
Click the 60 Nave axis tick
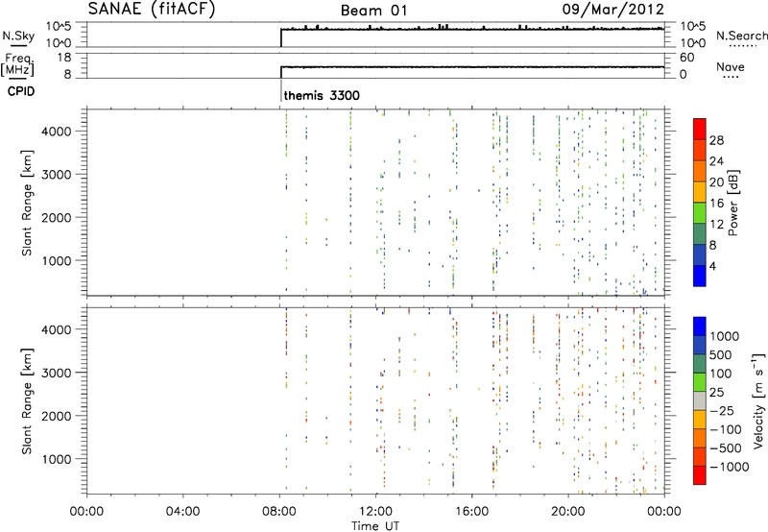[686, 58]
